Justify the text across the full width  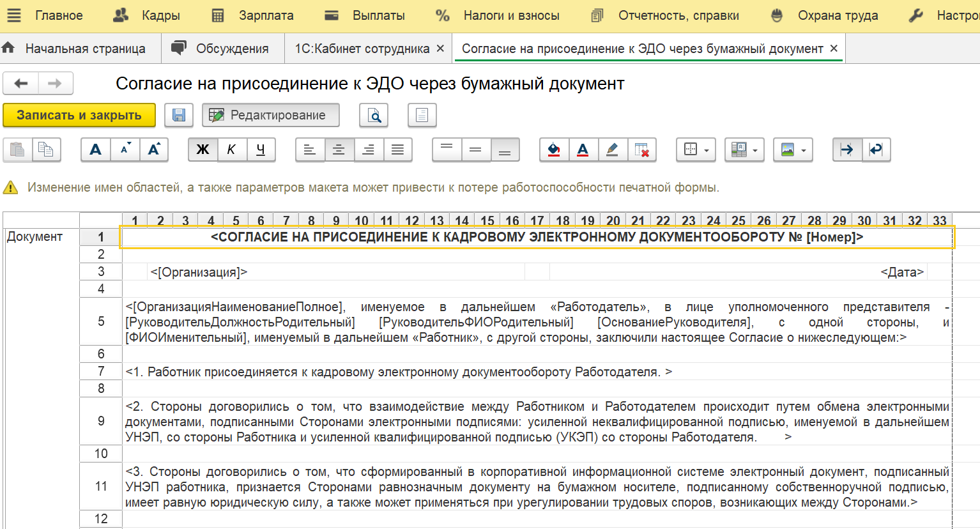(397, 149)
